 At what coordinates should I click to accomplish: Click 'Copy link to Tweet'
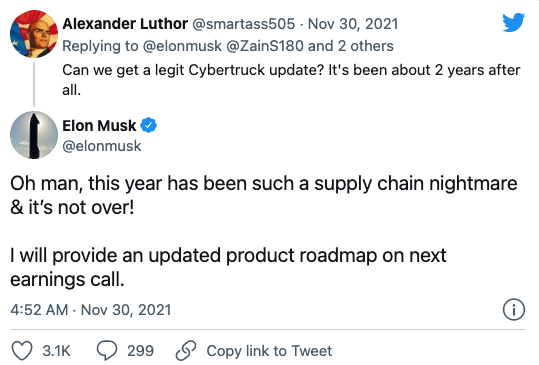pyautogui.click(x=269, y=351)
